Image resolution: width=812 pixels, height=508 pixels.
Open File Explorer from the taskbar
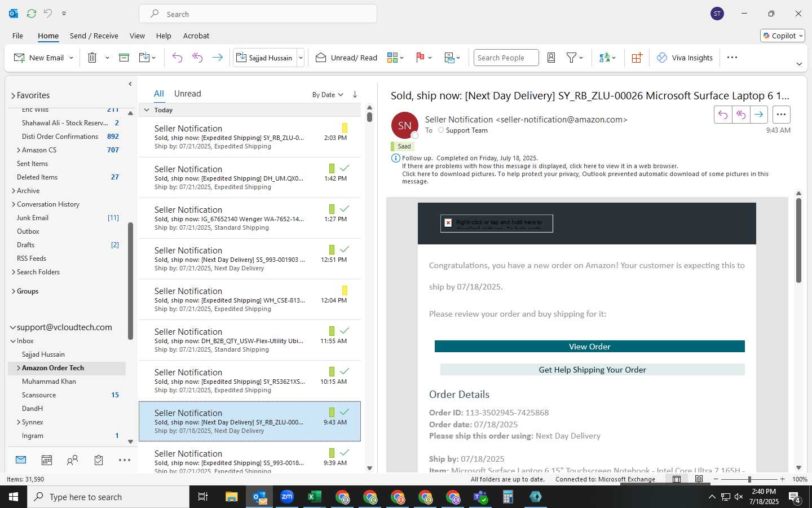pyautogui.click(x=232, y=497)
